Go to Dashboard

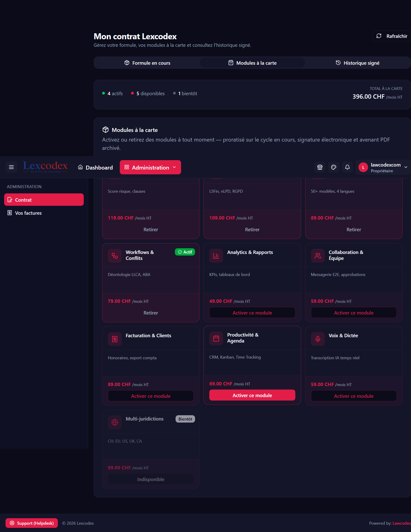pos(95,167)
